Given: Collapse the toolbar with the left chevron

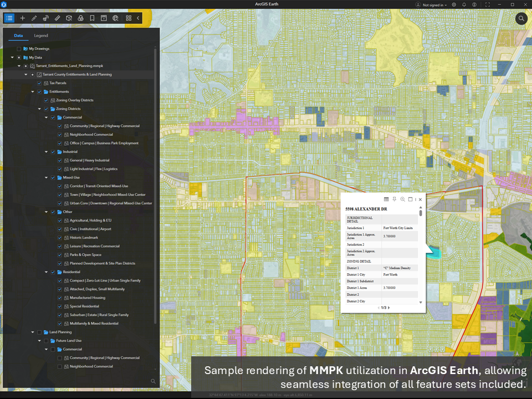Looking at the screenshot, I should (138, 18).
